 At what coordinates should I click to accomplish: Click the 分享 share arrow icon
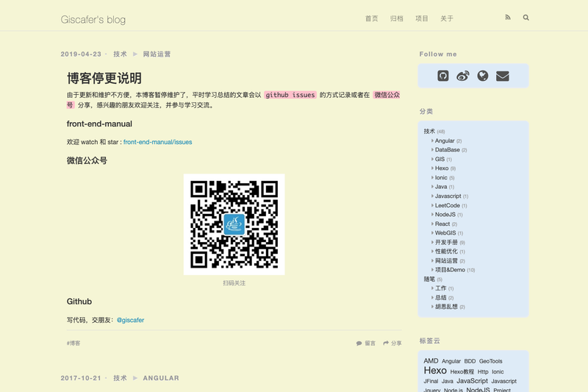386,343
